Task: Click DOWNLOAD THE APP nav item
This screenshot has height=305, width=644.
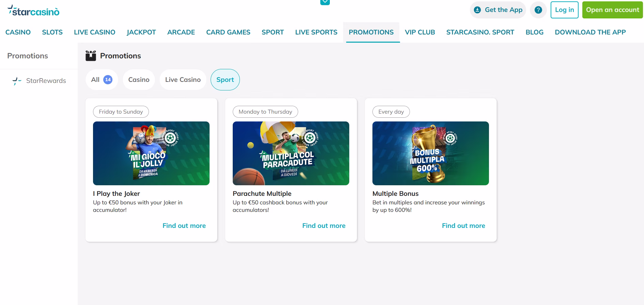Action: tap(590, 32)
